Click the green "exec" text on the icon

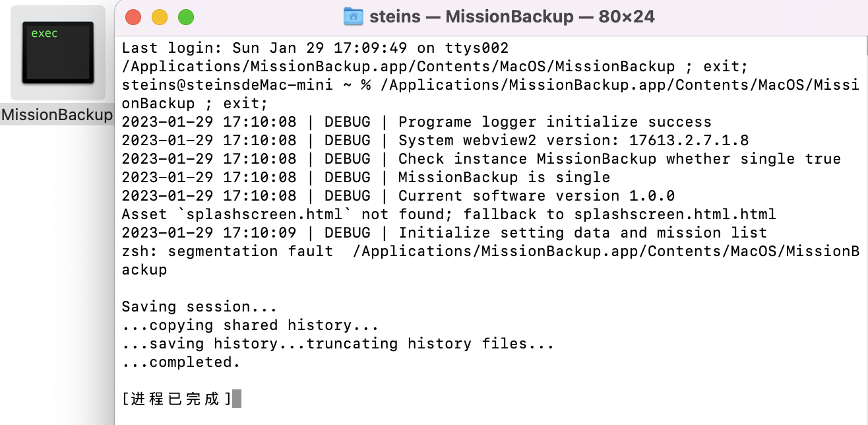click(44, 33)
